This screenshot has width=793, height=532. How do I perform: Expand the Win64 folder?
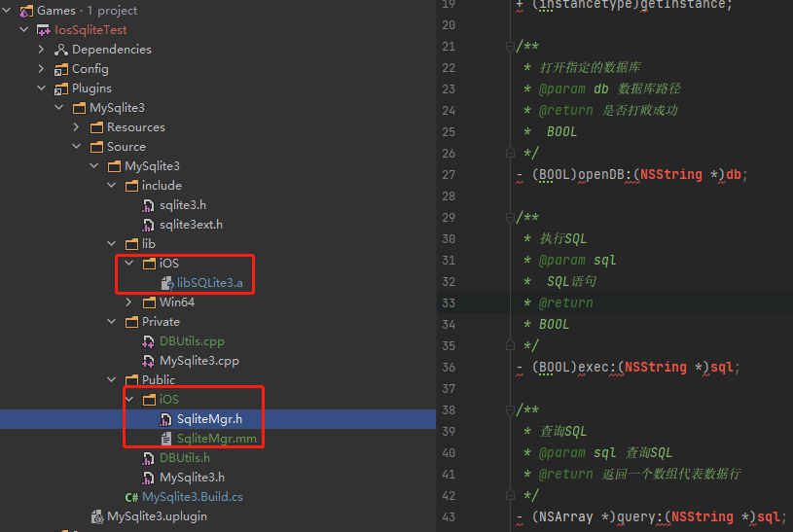tap(129, 302)
